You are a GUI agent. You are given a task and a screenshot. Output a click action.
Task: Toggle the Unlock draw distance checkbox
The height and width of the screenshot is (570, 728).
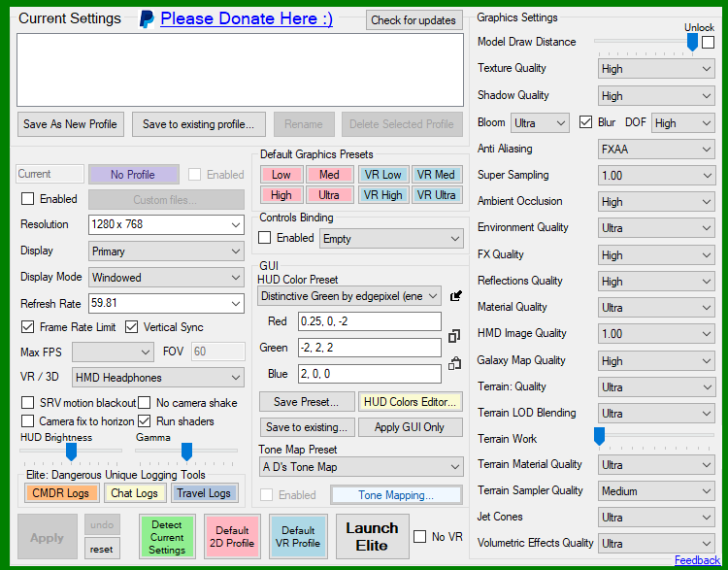coord(708,43)
